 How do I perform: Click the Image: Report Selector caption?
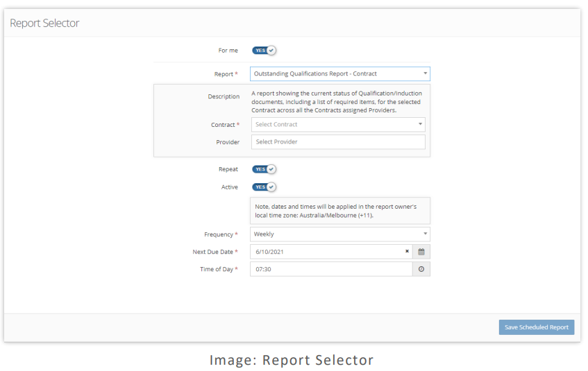292,360
